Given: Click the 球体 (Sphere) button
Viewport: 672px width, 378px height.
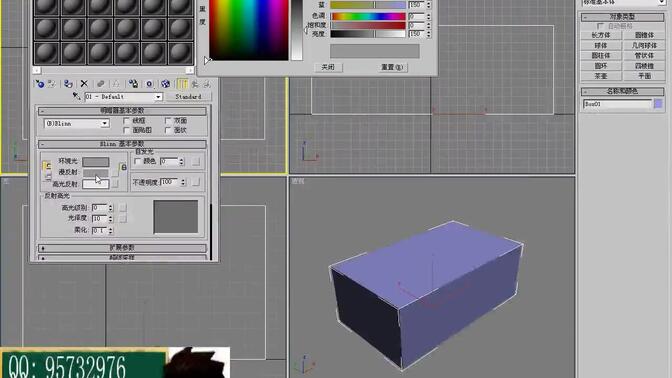Looking at the screenshot, I should 601,45.
